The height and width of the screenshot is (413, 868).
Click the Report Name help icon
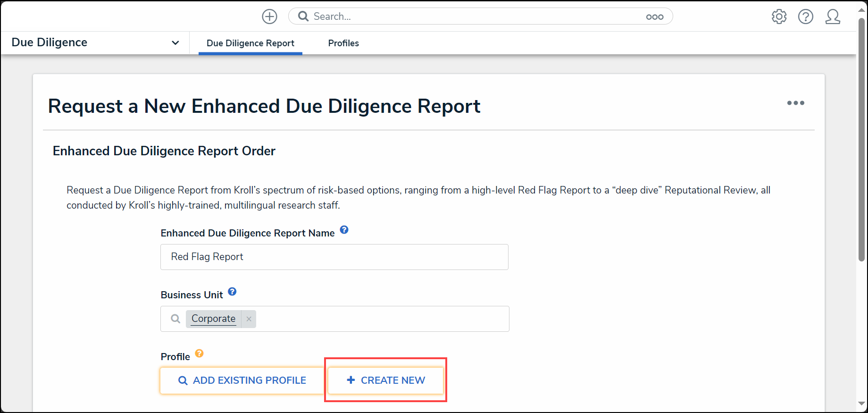[344, 230]
